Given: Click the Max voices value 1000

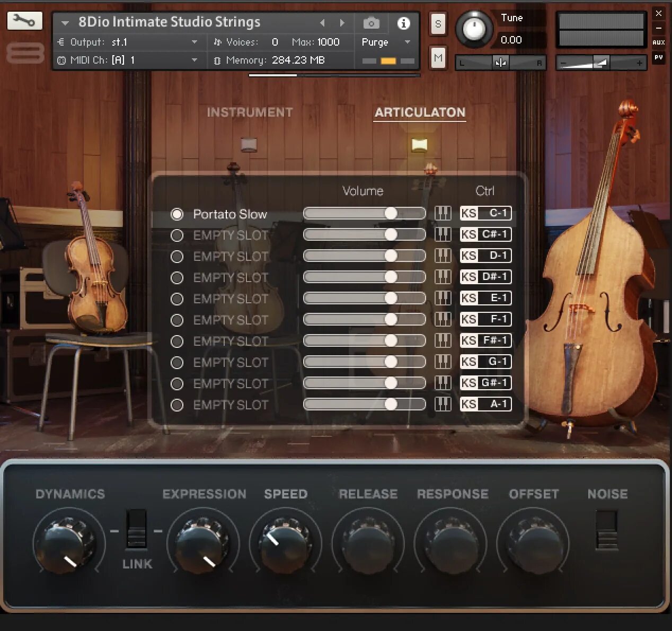Looking at the screenshot, I should pyautogui.click(x=328, y=42).
